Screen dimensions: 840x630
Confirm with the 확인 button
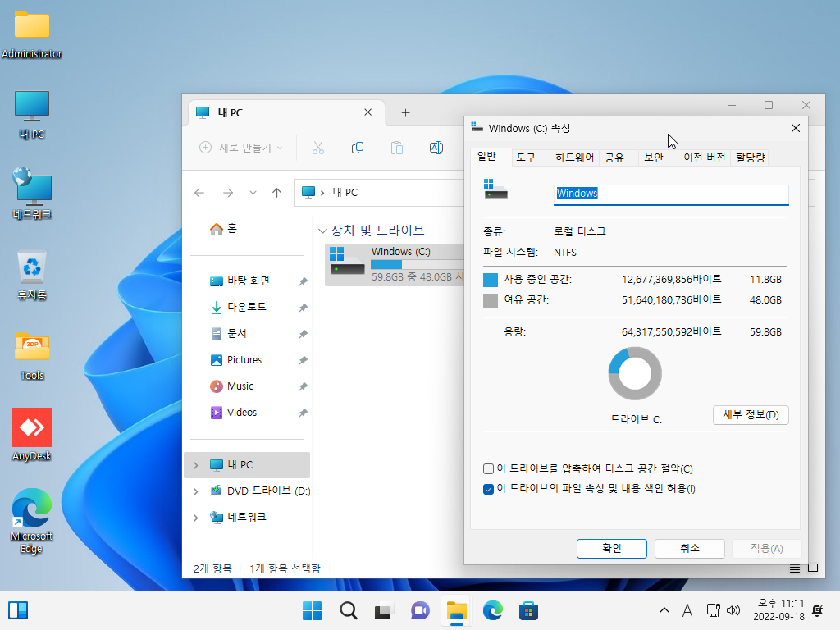coord(611,549)
